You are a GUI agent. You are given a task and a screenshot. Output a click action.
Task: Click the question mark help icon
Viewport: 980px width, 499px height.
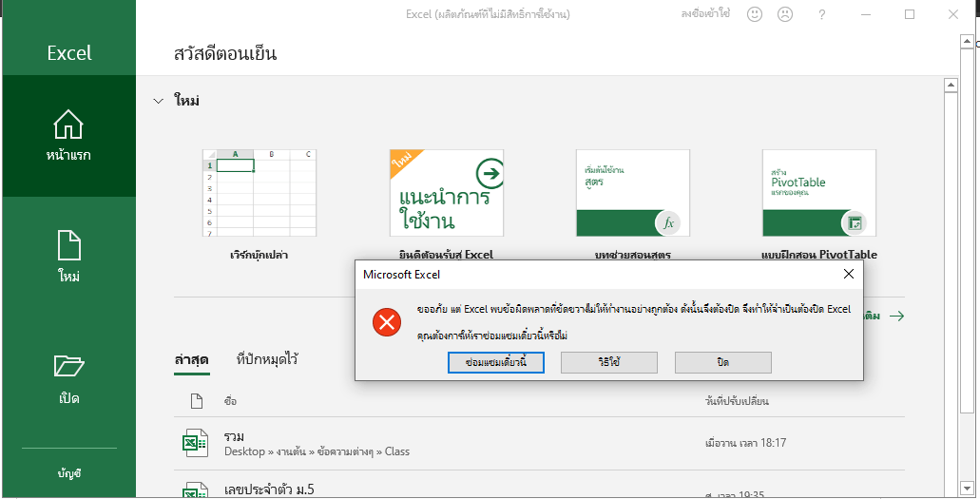click(x=822, y=13)
